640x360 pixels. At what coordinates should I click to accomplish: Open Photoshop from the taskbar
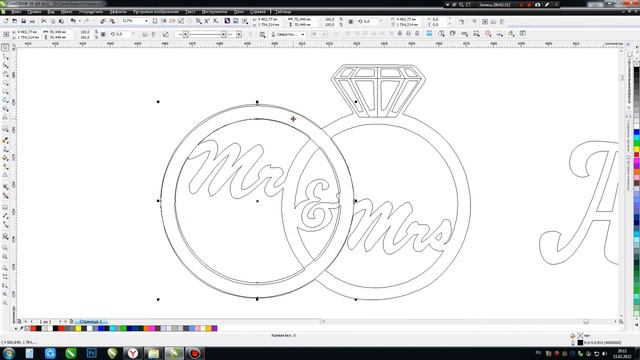pyautogui.click(x=91, y=353)
